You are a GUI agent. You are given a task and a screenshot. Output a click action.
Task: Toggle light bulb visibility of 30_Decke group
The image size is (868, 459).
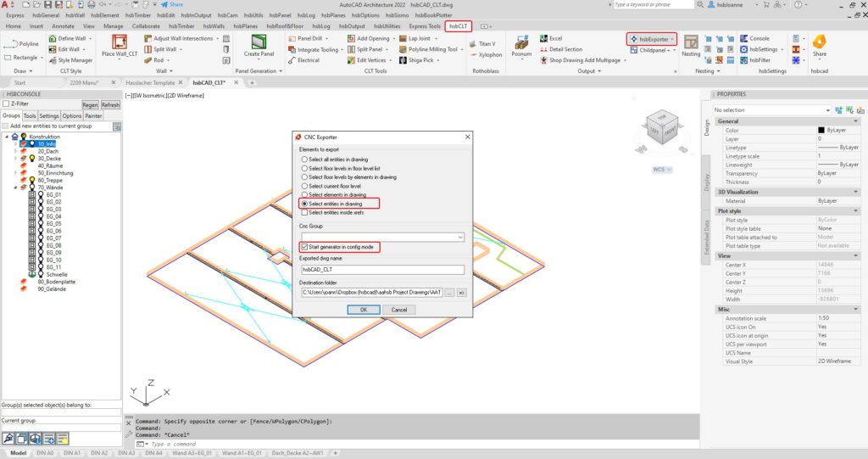point(32,158)
